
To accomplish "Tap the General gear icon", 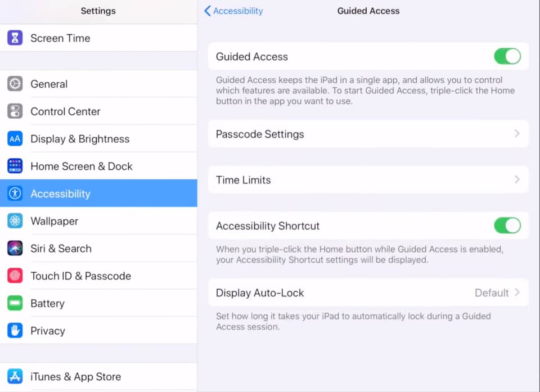I will tap(15, 84).
